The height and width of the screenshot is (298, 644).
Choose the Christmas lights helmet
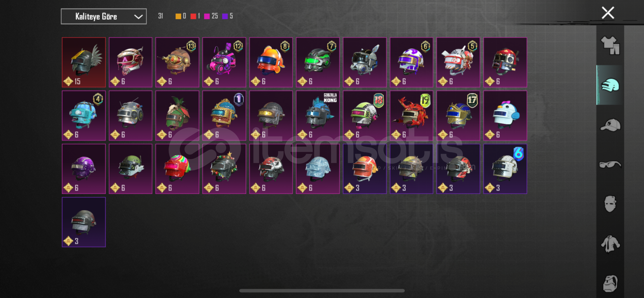(x=224, y=169)
